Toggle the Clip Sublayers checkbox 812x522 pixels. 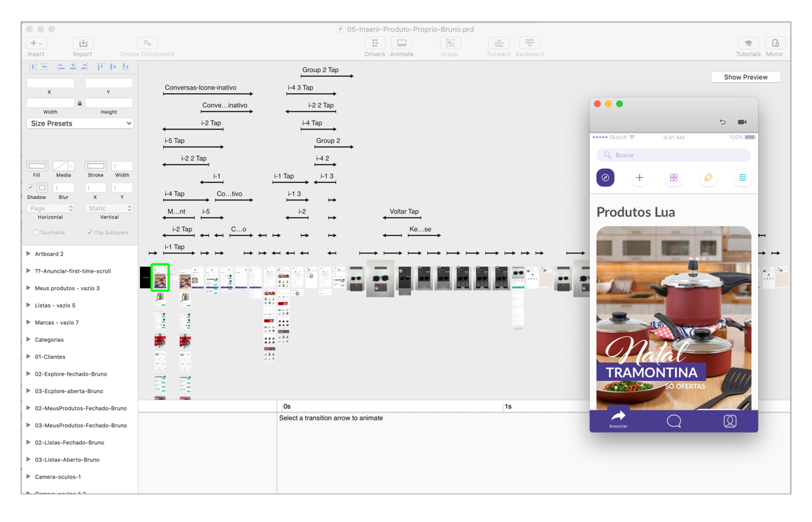tap(90, 233)
